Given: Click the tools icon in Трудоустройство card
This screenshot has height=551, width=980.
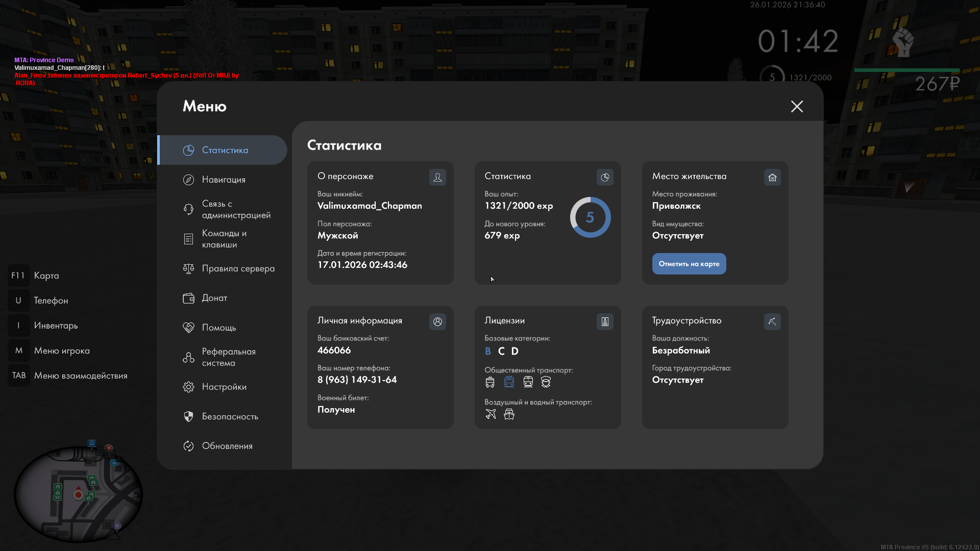Looking at the screenshot, I should tap(772, 321).
